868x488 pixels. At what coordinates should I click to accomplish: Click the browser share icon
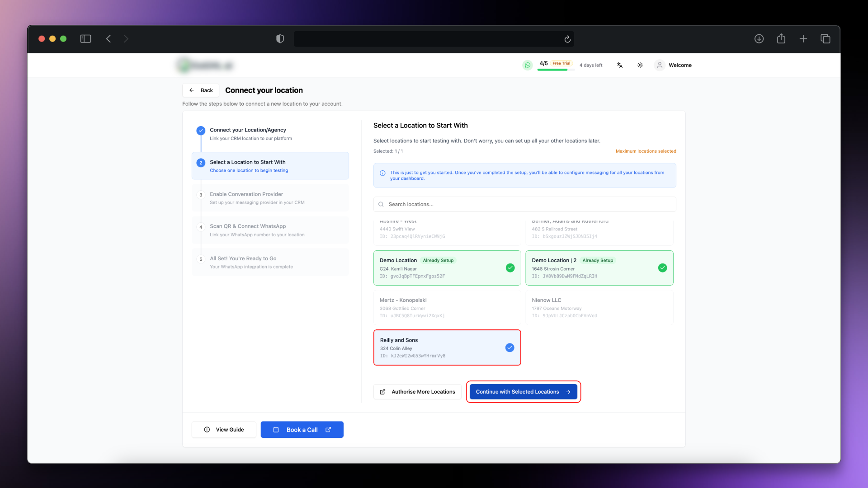781,39
